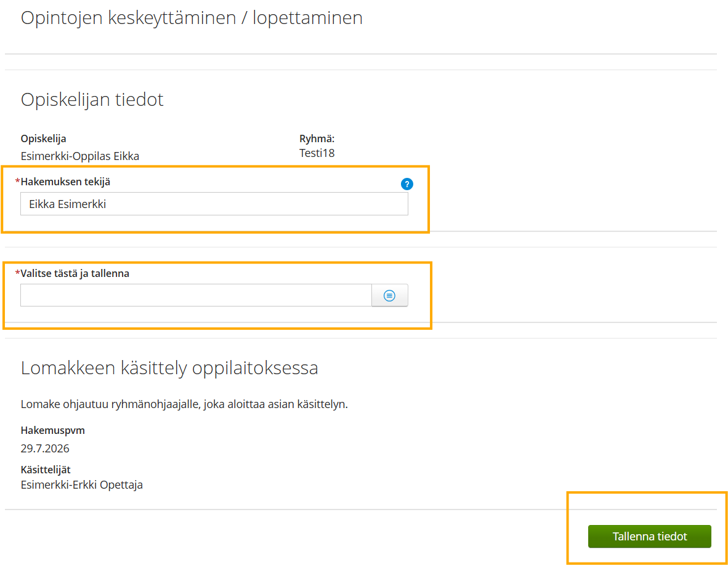
Task: Click the Hakemuksen tekijä field label
Action: pos(65,182)
